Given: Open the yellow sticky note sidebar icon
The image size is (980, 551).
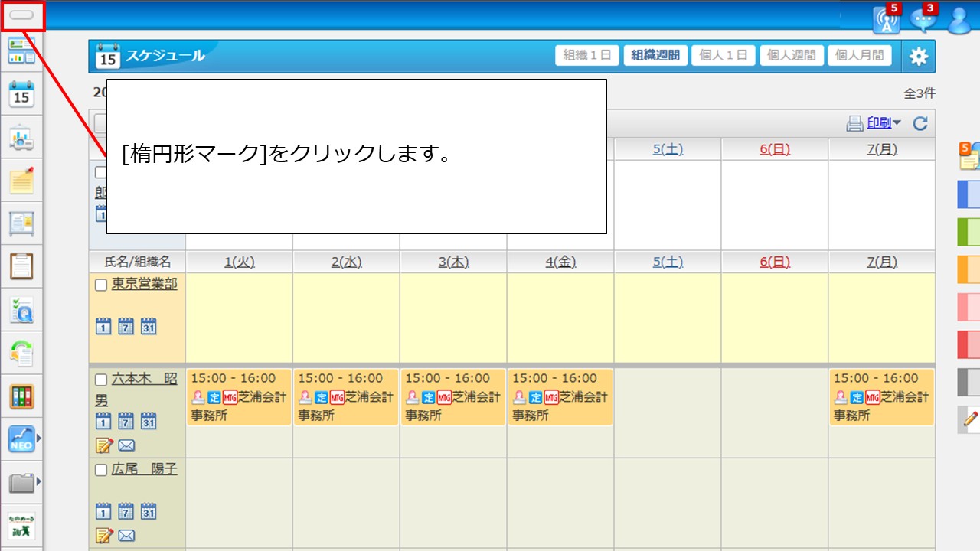Looking at the screenshot, I should point(21,181).
